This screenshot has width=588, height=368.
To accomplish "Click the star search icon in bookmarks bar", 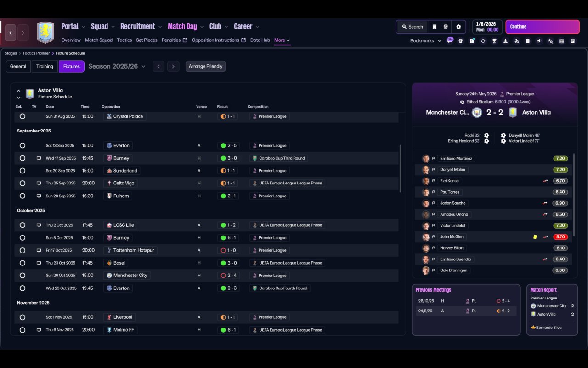I will [550, 41].
